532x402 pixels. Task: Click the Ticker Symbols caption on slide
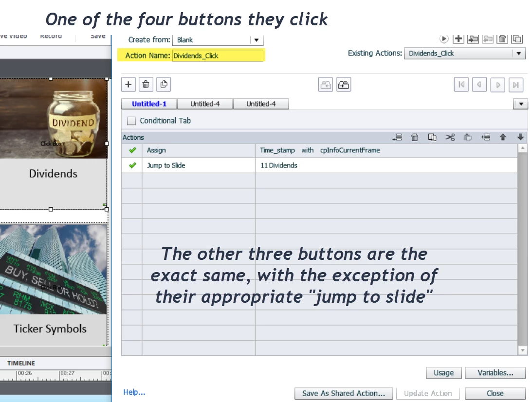[x=50, y=329]
